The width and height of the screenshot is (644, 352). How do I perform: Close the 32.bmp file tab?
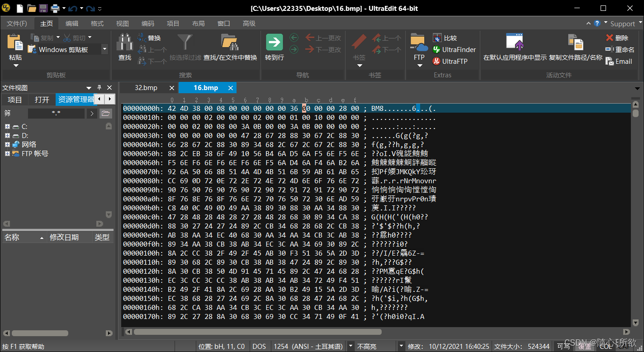pyautogui.click(x=172, y=88)
